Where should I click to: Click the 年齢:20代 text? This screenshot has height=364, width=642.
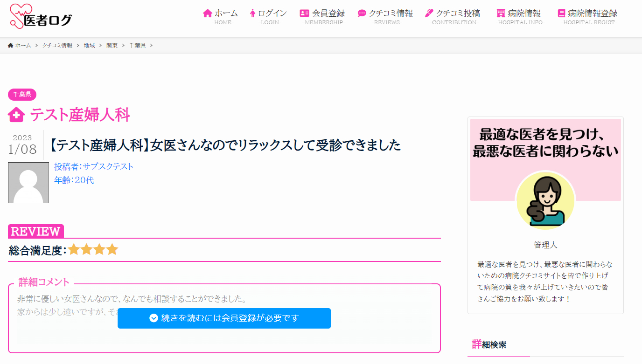pyautogui.click(x=74, y=180)
